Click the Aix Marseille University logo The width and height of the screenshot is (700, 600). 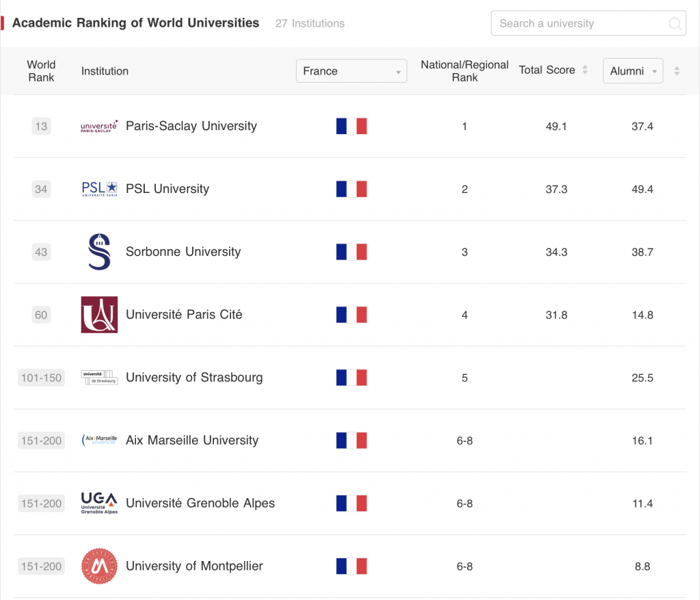99,441
